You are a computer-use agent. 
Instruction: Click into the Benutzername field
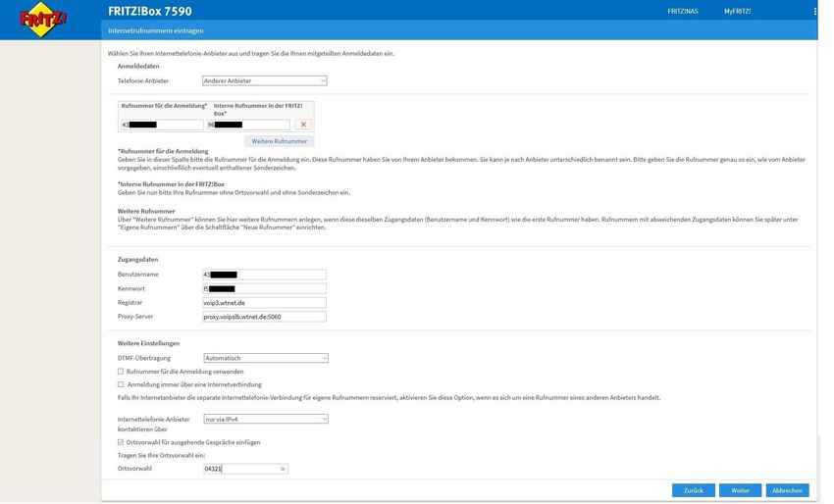(264, 275)
